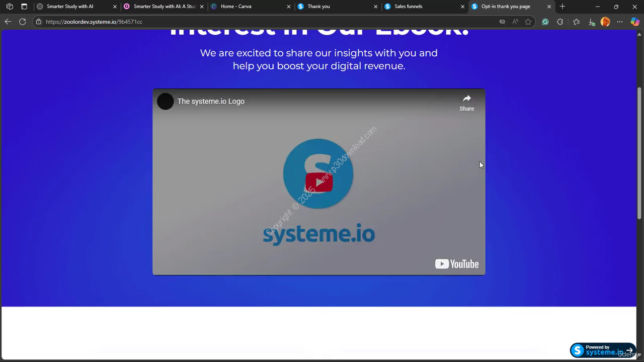The width and height of the screenshot is (644, 362).
Task: Open the workspaces icon in title bar
Action: pyautogui.click(x=10, y=7)
